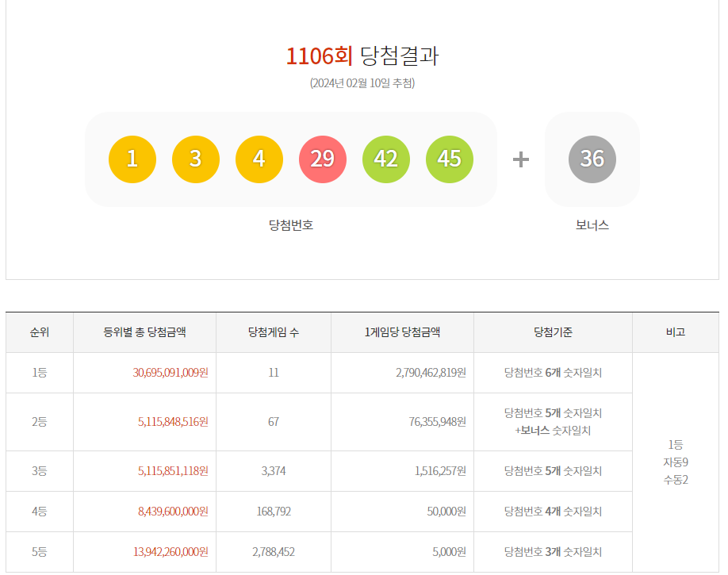Click the yellow ball numbered 4

[x=259, y=159]
